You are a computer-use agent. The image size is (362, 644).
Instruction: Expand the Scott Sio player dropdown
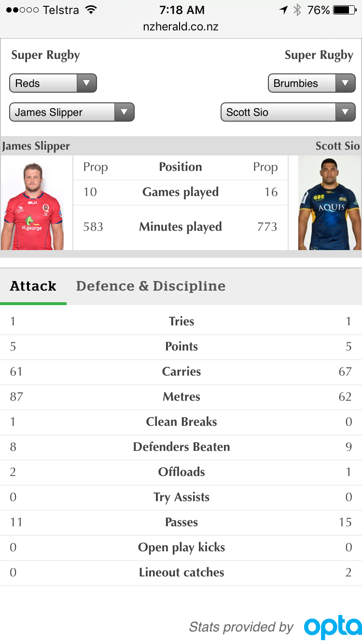click(288, 112)
